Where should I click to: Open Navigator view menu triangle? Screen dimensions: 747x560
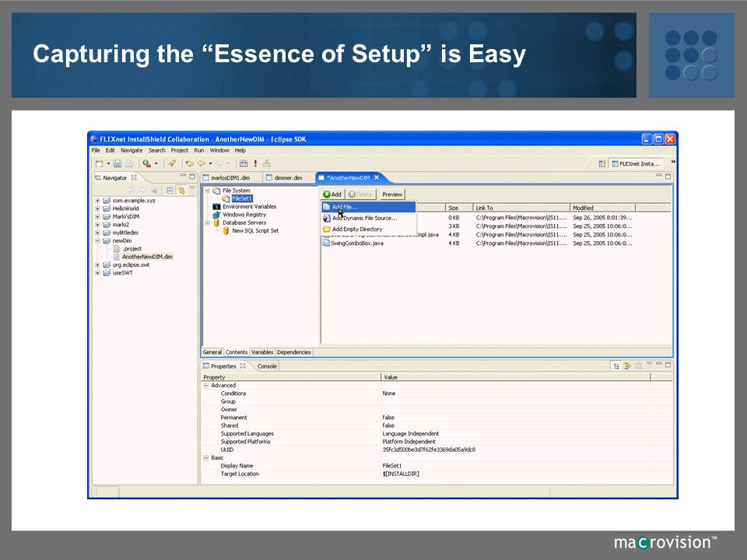coord(192,188)
